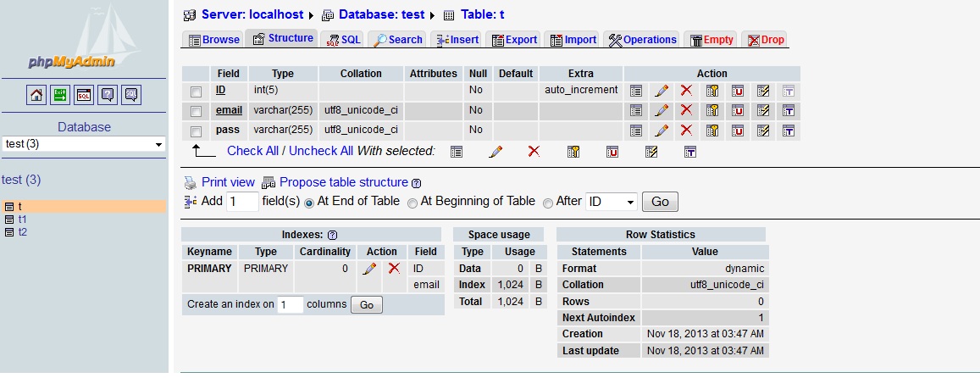Click the red Empty tab
This screenshot has width=980, height=378.
coord(711,40)
